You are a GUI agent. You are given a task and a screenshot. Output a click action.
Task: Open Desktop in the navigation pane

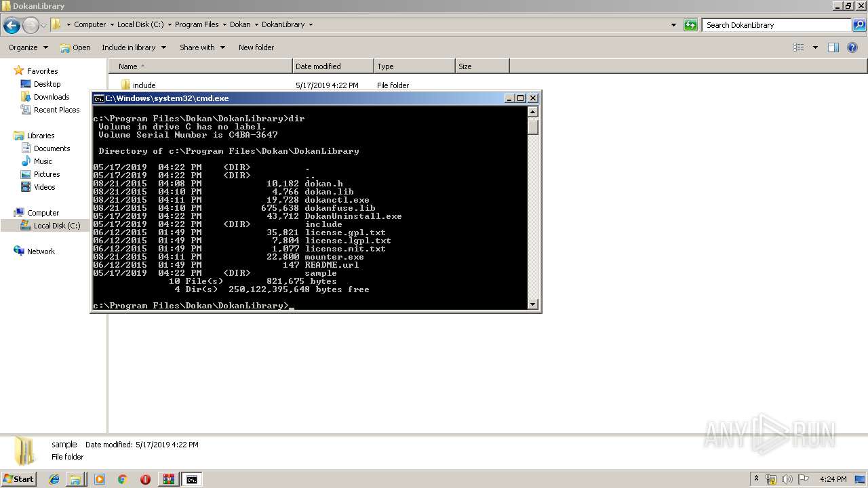click(47, 84)
